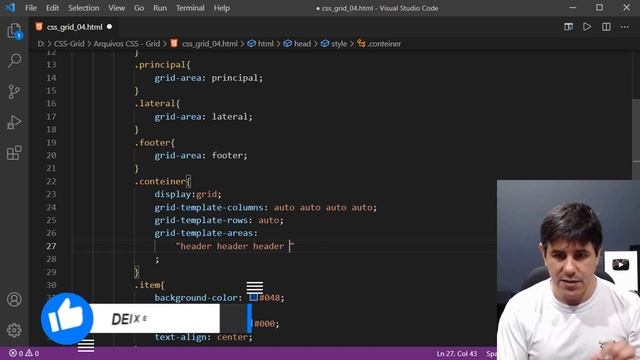Open the Extensions view

(14, 153)
